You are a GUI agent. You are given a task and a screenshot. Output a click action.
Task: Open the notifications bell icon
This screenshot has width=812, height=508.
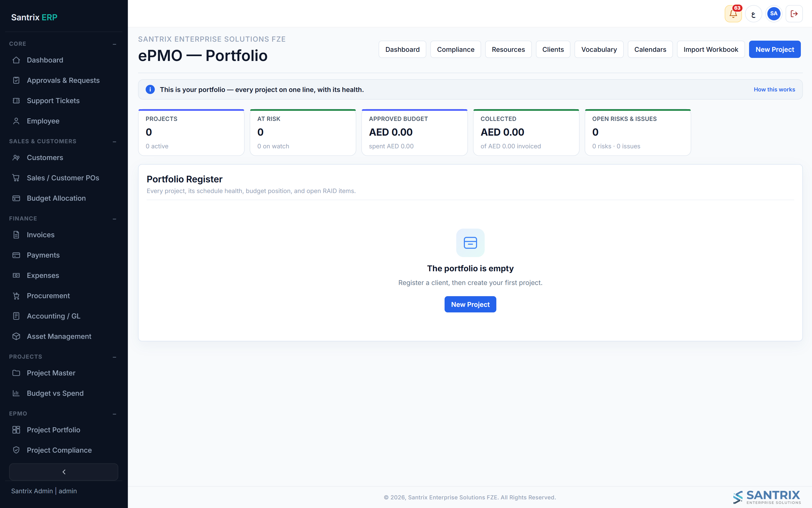pos(733,14)
